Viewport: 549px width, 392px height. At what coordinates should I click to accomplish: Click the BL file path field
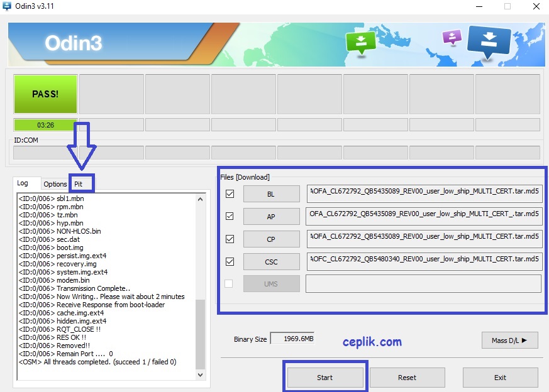pyautogui.click(x=424, y=193)
